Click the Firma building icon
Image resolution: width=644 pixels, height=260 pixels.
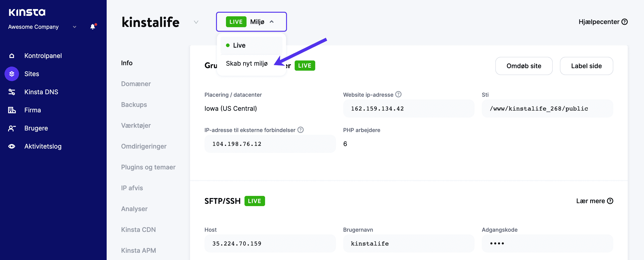click(12, 110)
